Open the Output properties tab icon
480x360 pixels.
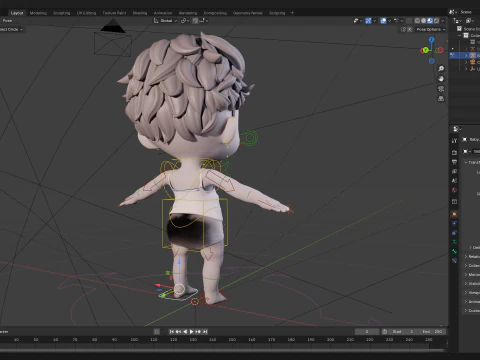tap(454, 162)
